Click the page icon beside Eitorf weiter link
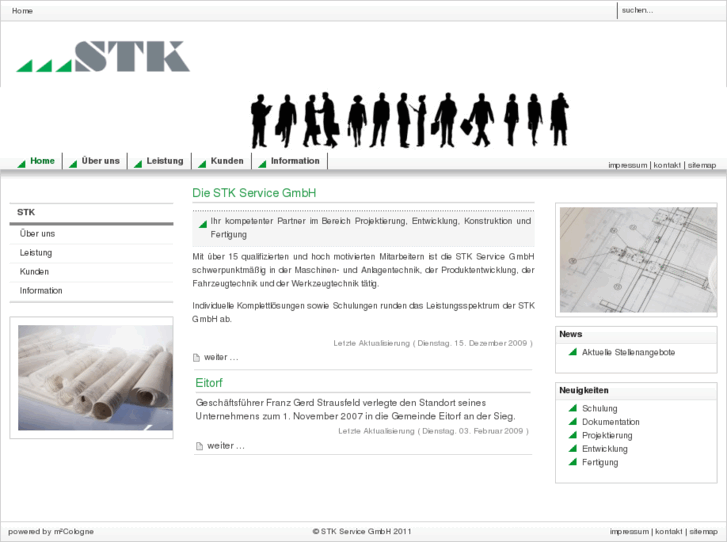Screen dimensions: 727x545 pyautogui.click(x=199, y=446)
